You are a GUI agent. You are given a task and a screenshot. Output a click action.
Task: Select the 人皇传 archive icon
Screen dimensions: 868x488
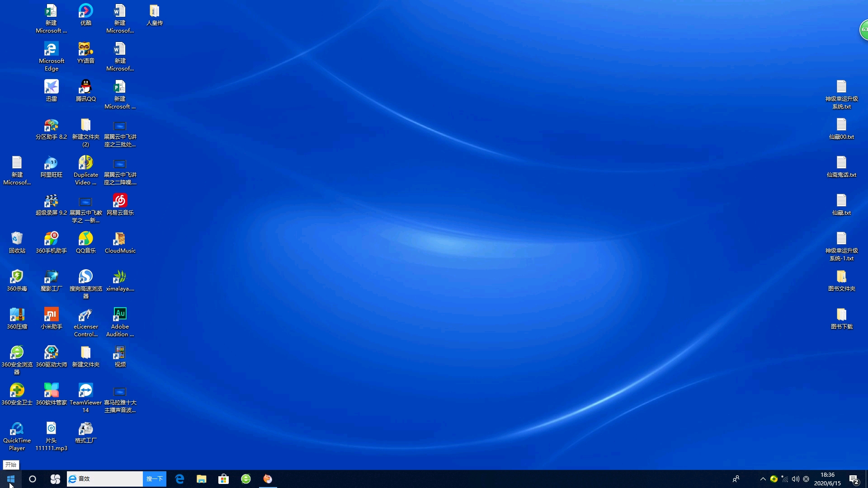point(154,14)
